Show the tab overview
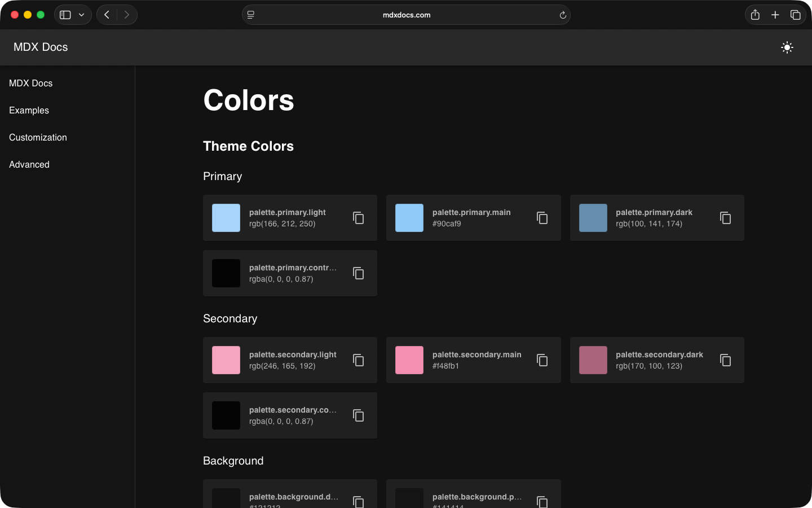The image size is (812, 508). click(x=796, y=15)
